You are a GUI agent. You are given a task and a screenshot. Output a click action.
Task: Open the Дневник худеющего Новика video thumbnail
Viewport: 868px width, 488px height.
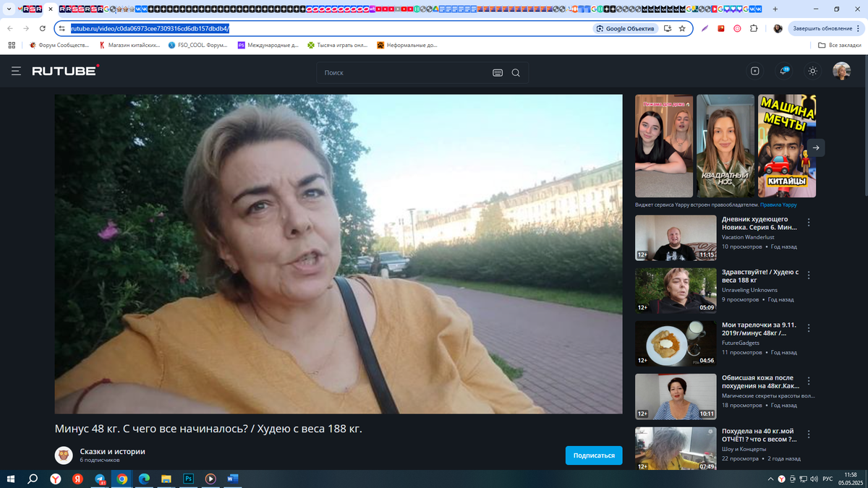coord(676,238)
